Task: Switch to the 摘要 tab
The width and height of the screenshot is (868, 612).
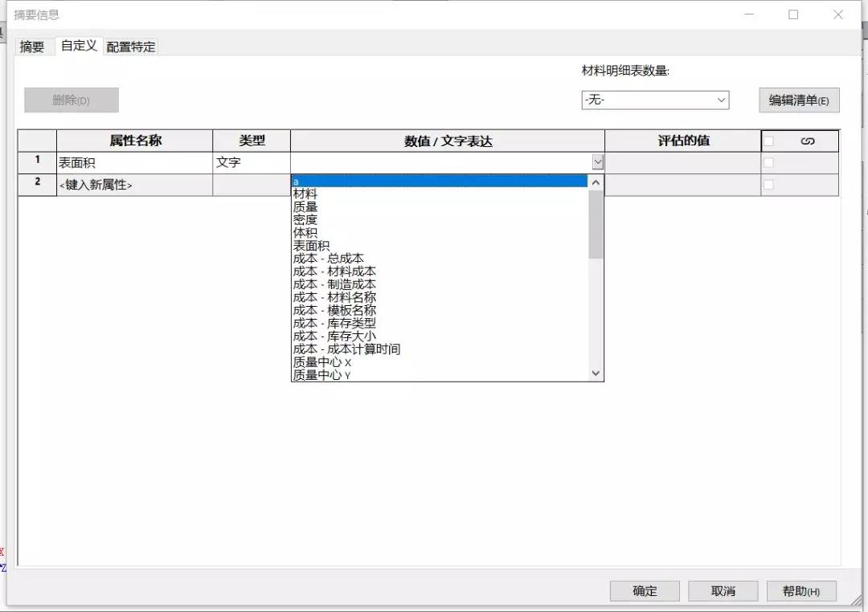Action: pyautogui.click(x=33, y=47)
